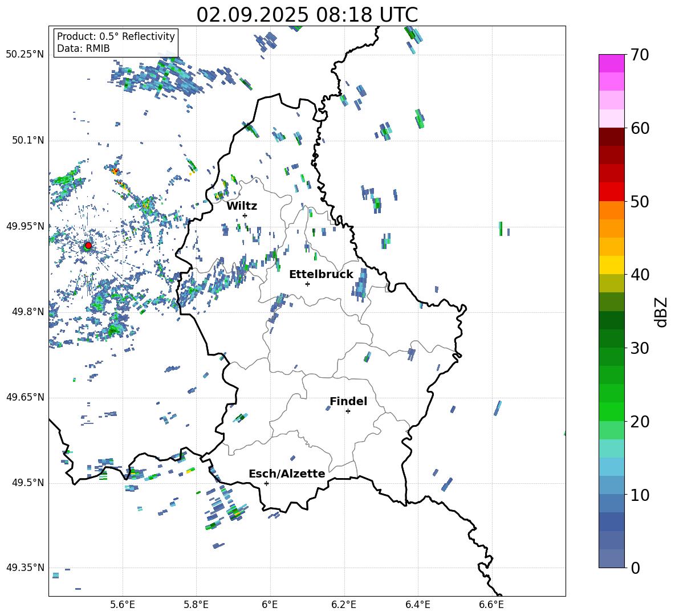
Task: Click the dBZ colorbar axis label
Action: [x=662, y=312]
